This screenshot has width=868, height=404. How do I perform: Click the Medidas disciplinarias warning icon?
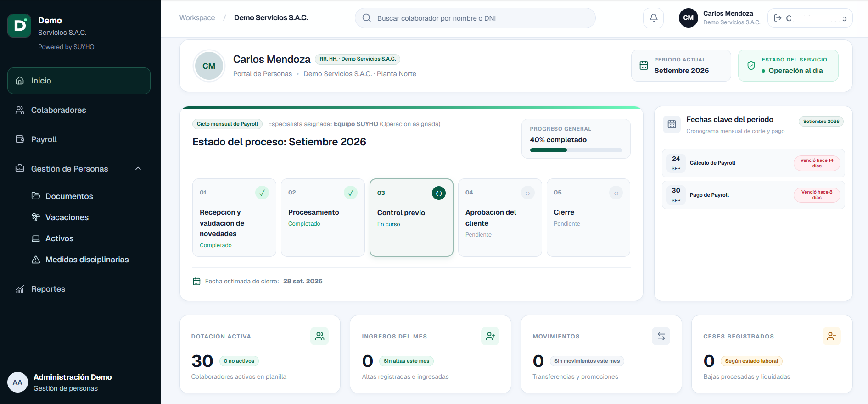pyautogui.click(x=36, y=260)
